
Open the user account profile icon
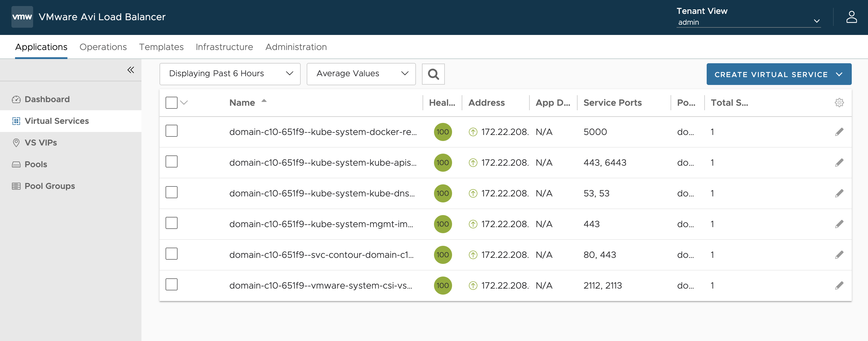tap(851, 17)
